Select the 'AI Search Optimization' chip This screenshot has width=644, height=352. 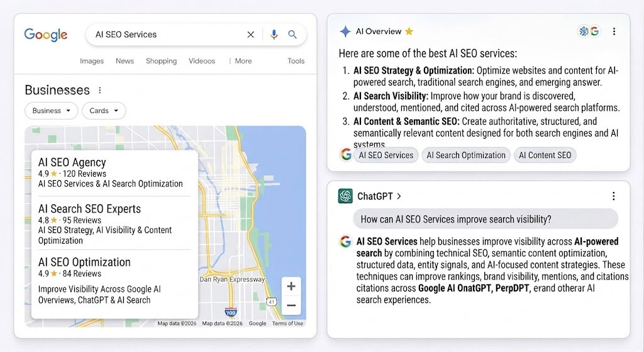tap(466, 155)
